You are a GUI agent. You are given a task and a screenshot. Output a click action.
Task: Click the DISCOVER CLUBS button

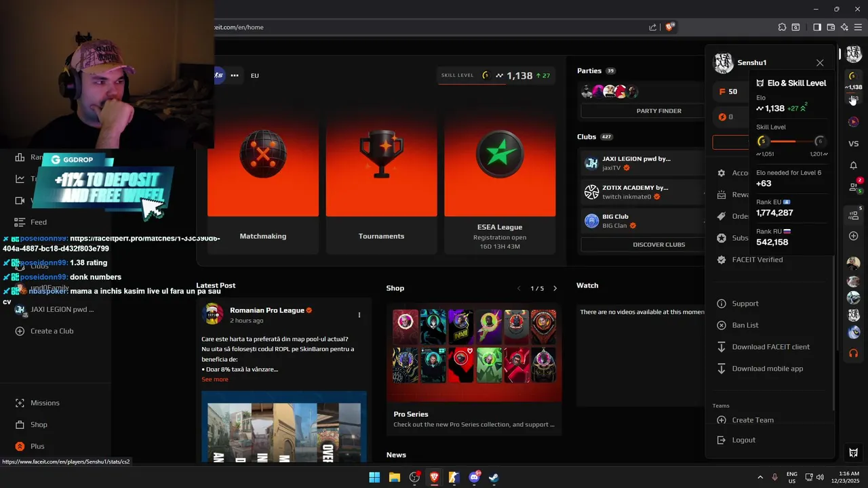click(x=658, y=244)
